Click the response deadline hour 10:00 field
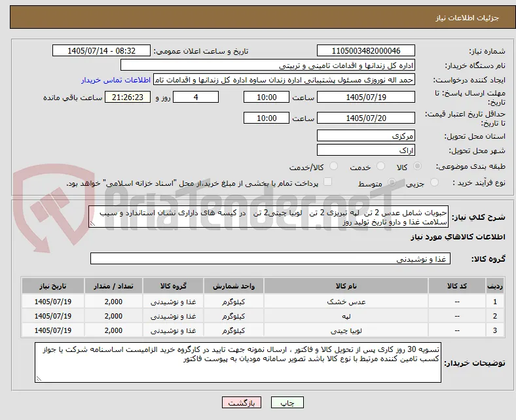 coord(267,97)
